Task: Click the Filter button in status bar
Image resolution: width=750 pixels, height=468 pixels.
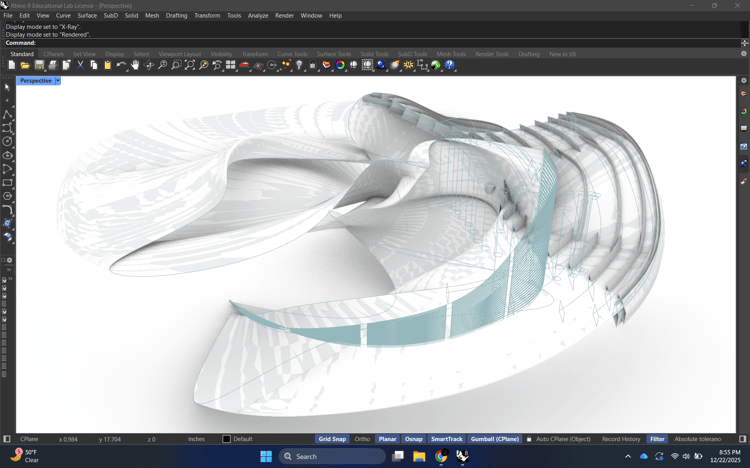Action: coord(657,439)
